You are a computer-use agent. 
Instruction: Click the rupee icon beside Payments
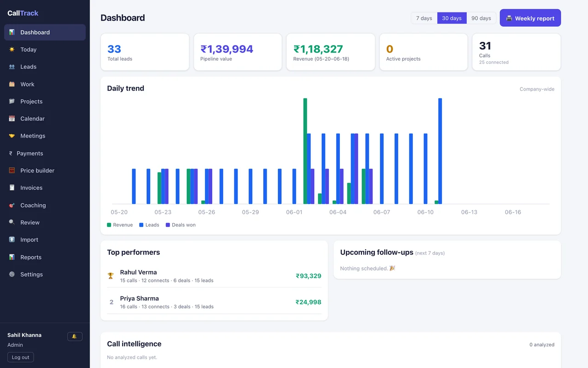pos(11,153)
